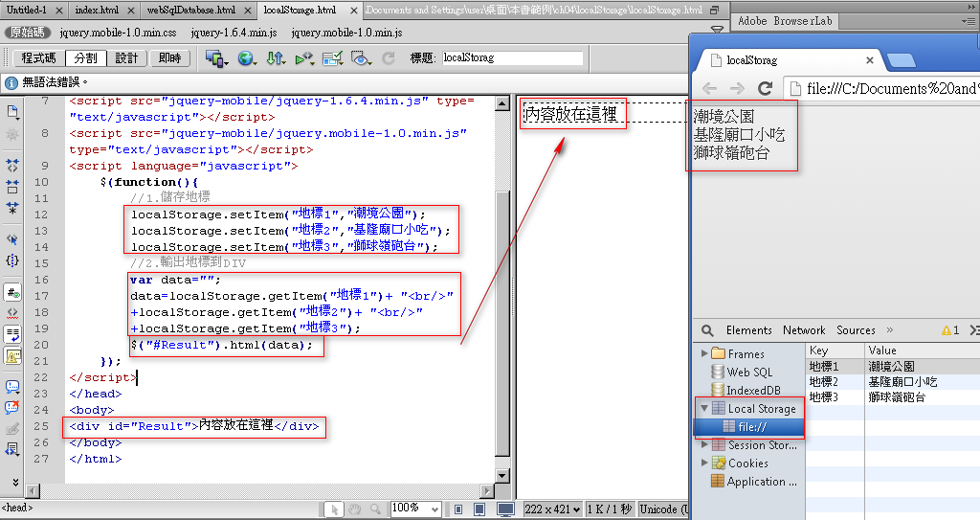Click the open documents icon in coding toolbar

click(12, 112)
